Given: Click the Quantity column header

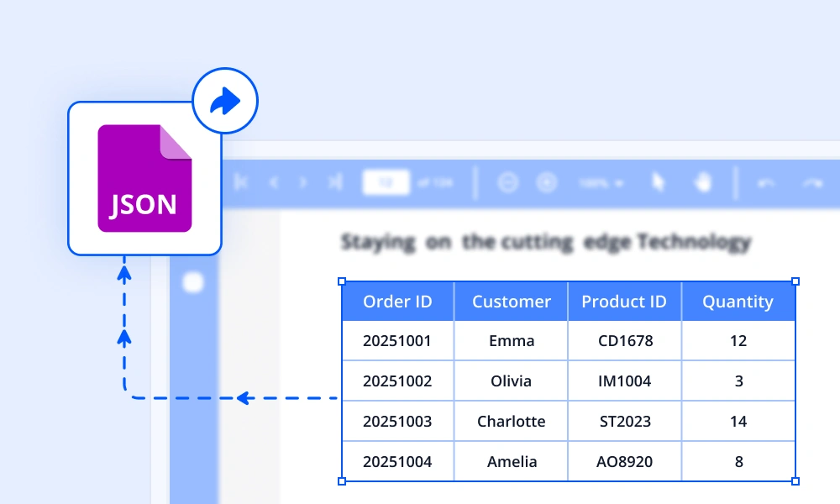Looking at the screenshot, I should (x=738, y=302).
